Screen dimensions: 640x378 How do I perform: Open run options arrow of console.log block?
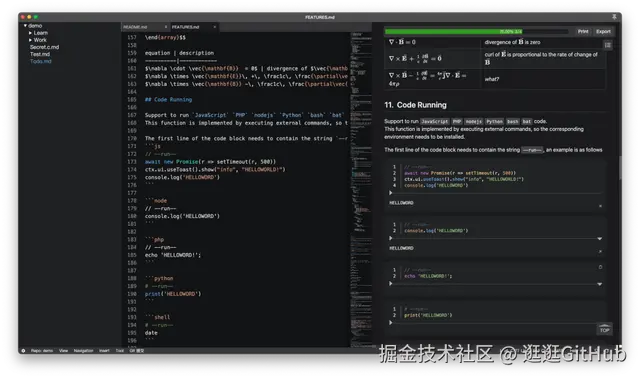tap(599, 238)
